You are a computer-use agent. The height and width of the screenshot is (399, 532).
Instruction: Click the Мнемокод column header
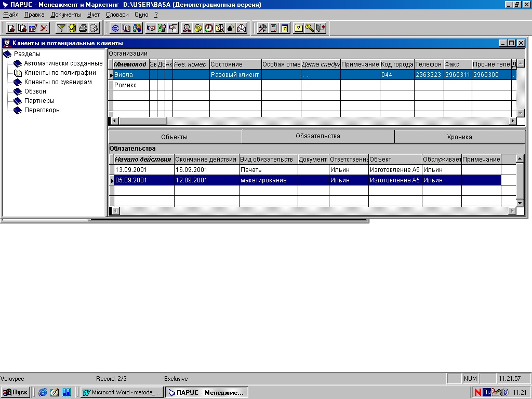click(131, 64)
